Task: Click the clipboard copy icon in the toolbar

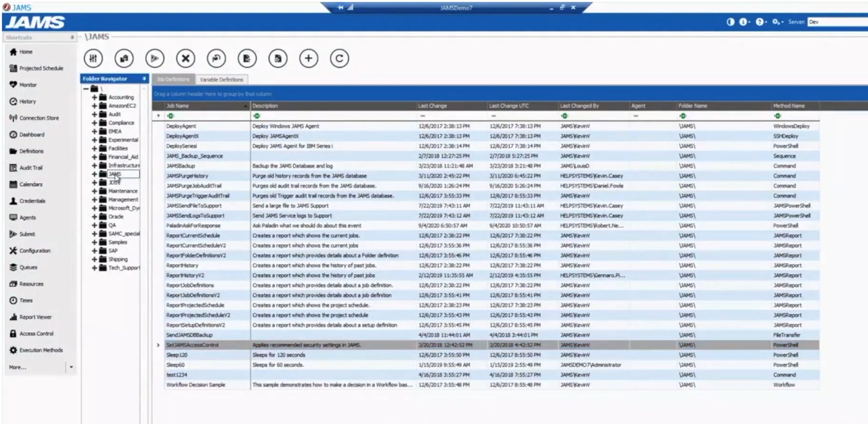Action: pos(124,58)
